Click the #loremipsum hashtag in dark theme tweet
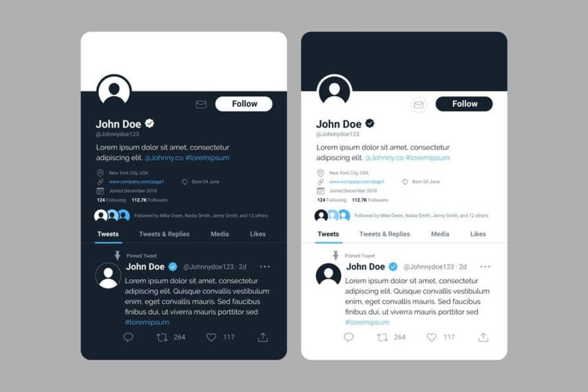The height and width of the screenshot is (392, 588). (x=147, y=322)
